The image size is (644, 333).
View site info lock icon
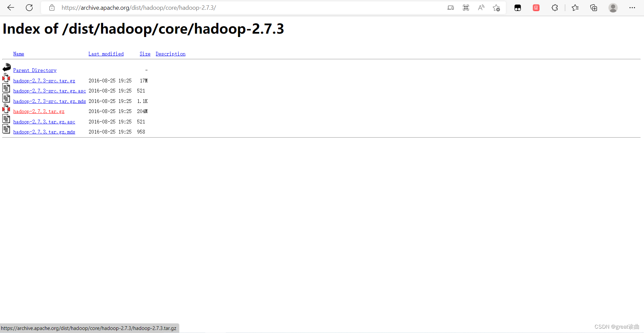[x=52, y=8]
